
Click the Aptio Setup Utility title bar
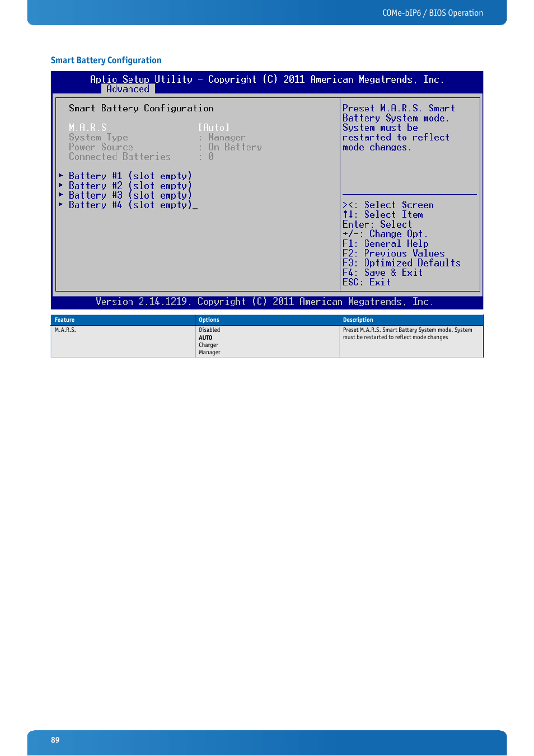[267, 79]
